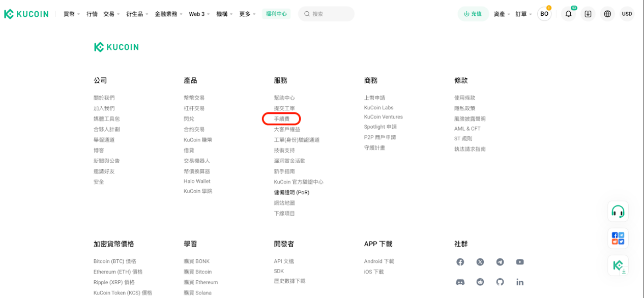Open the 邀請好友 link
This screenshot has height=298, width=644.
tap(104, 171)
